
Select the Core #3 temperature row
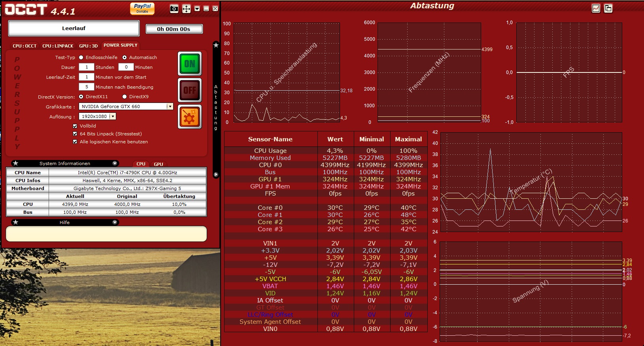[x=326, y=229]
